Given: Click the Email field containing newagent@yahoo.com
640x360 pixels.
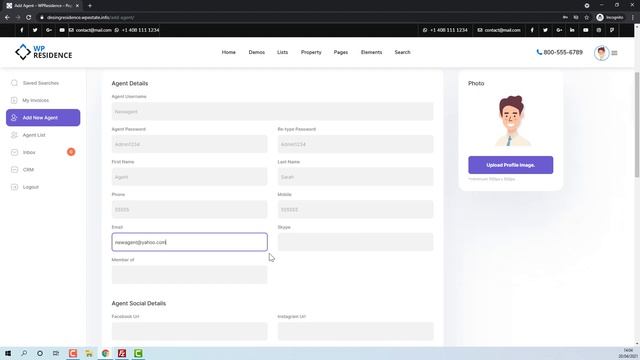Looking at the screenshot, I should (189, 242).
